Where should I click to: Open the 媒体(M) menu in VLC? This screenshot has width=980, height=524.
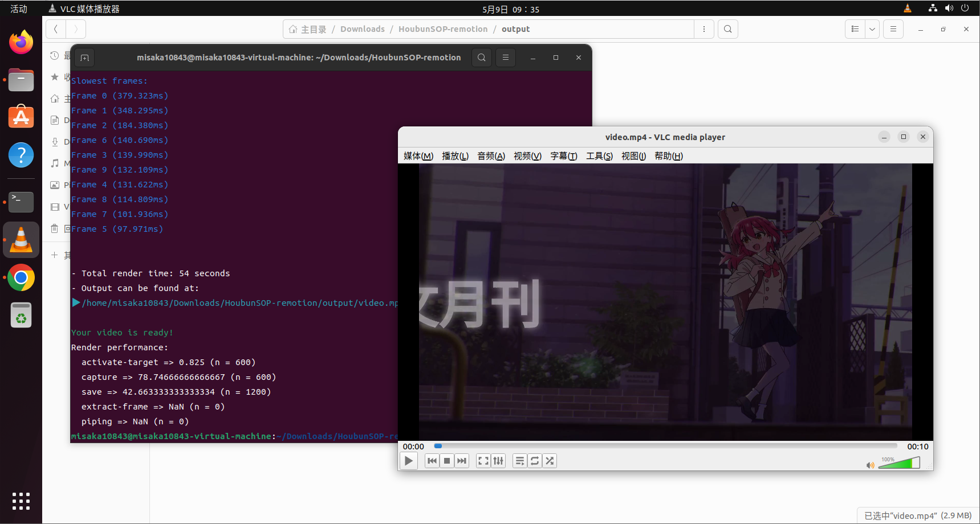(x=418, y=156)
